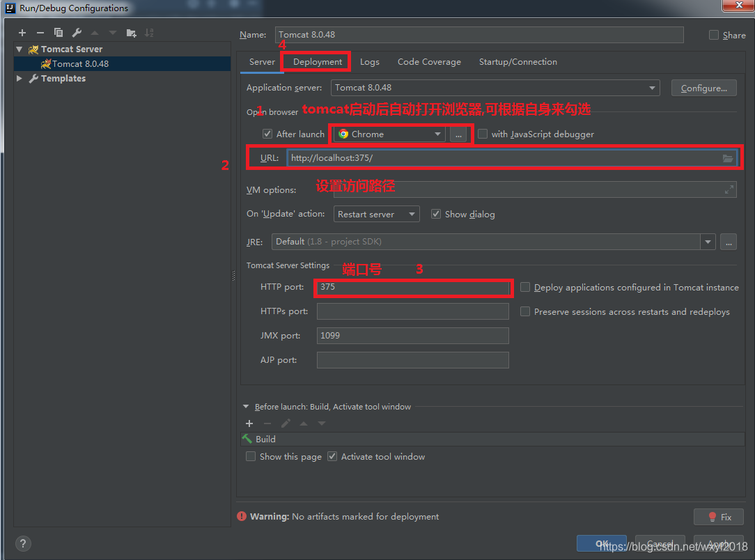The width and height of the screenshot is (755, 560).
Task: Enable with JavaScript debugger checkbox
Action: tap(483, 134)
